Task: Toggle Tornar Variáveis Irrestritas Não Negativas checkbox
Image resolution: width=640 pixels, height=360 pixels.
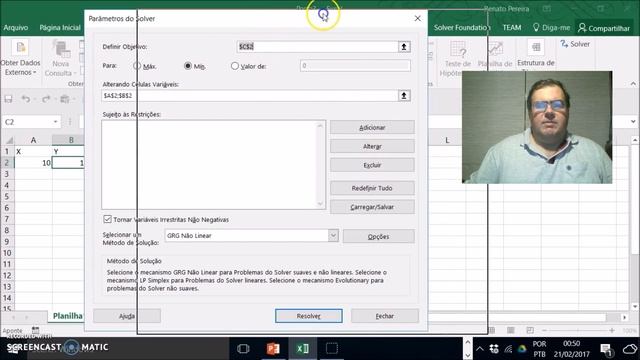Action: coord(107,220)
